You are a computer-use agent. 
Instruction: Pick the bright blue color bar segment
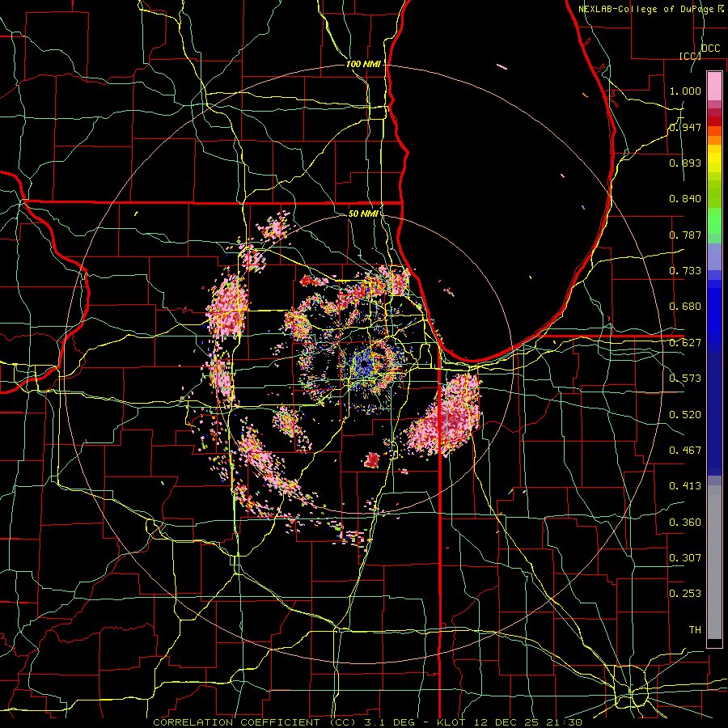[x=714, y=315]
